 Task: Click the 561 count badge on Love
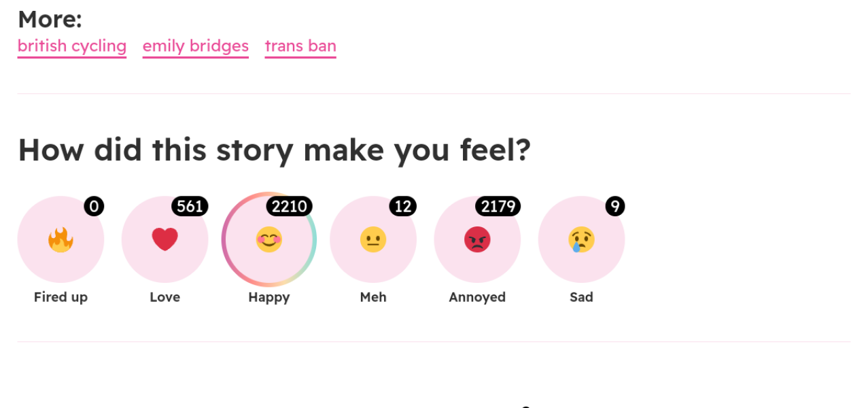(190, 206)
